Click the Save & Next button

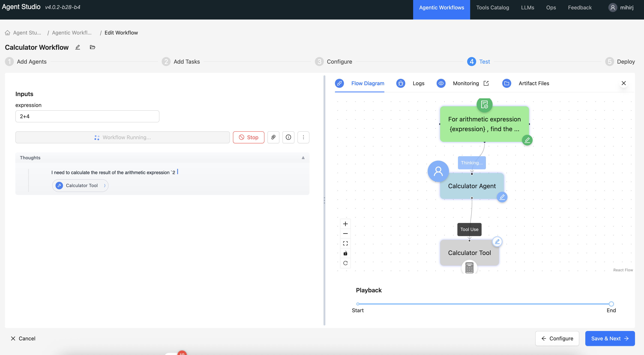point(610,338)
